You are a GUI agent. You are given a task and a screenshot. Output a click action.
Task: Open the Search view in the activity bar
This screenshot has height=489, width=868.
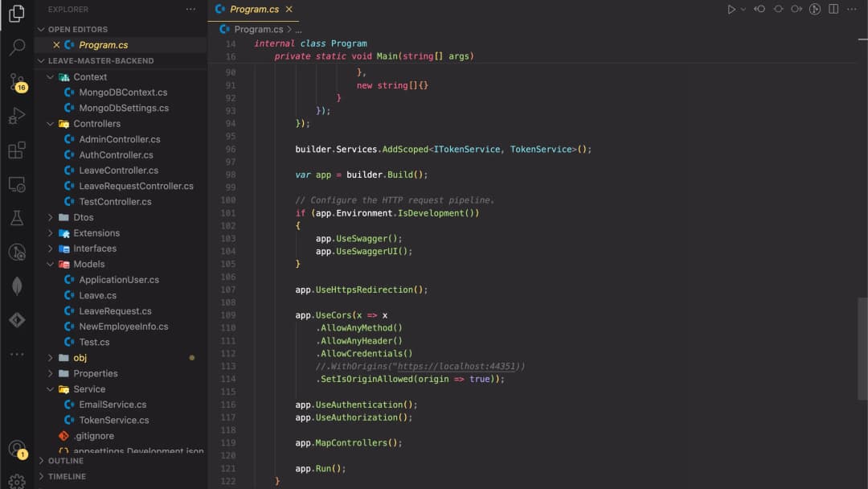tap(17, 46)
